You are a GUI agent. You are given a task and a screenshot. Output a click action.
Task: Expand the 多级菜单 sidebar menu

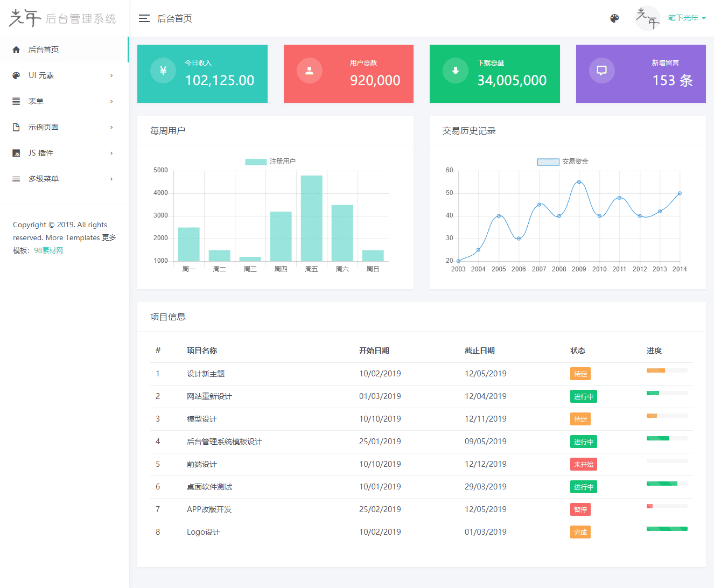pyautogui.click(x=41, y=179)
